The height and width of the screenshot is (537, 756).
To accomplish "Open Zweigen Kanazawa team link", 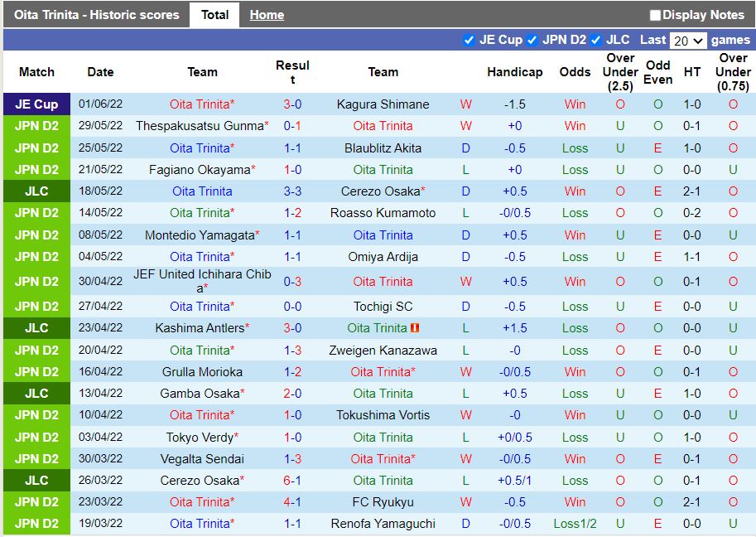I will click(383, 351).
